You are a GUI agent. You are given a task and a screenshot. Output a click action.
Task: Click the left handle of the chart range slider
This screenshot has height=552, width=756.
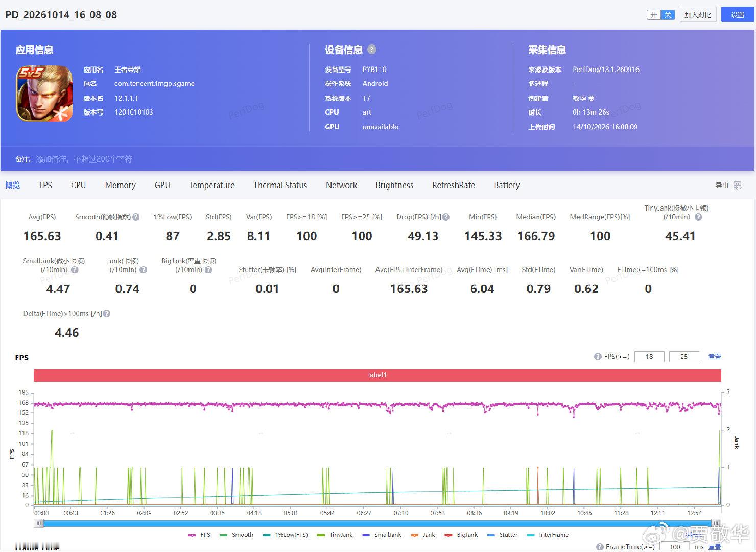click(x=39, y=523)
